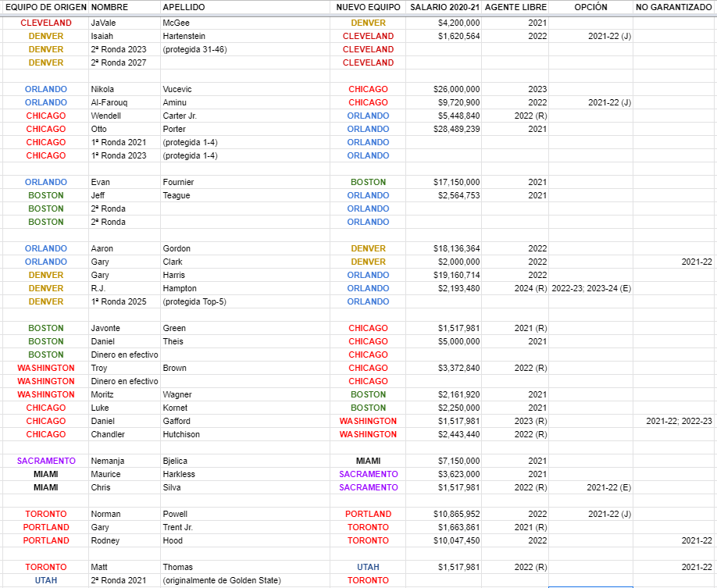The height and width of the screenshot is (588, 717).
Task: Select the $10,047,450 salary cell
Action: (444, 540)
